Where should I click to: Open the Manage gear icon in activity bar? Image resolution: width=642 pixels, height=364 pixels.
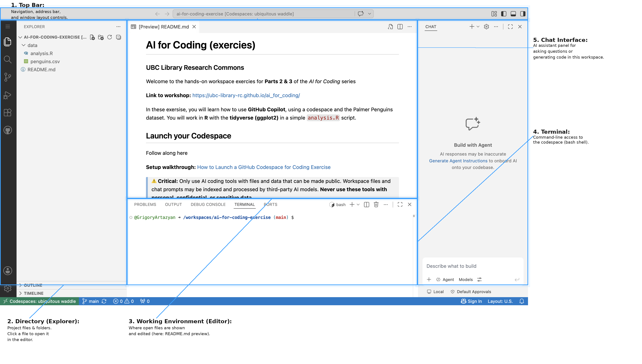(x=8, y=289)
